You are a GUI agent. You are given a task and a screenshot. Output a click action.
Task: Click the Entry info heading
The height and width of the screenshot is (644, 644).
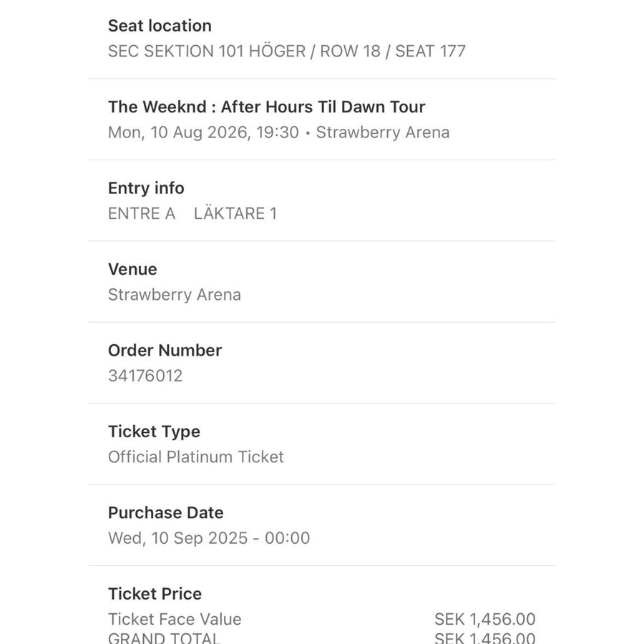tap(146, 188)
